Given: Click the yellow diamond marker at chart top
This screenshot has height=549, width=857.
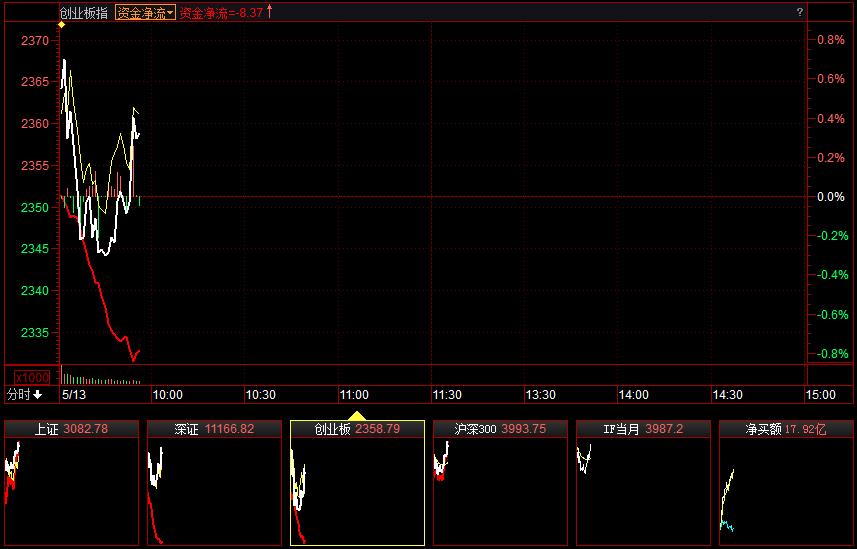Looking at the screenshot, I should [62, 24].
